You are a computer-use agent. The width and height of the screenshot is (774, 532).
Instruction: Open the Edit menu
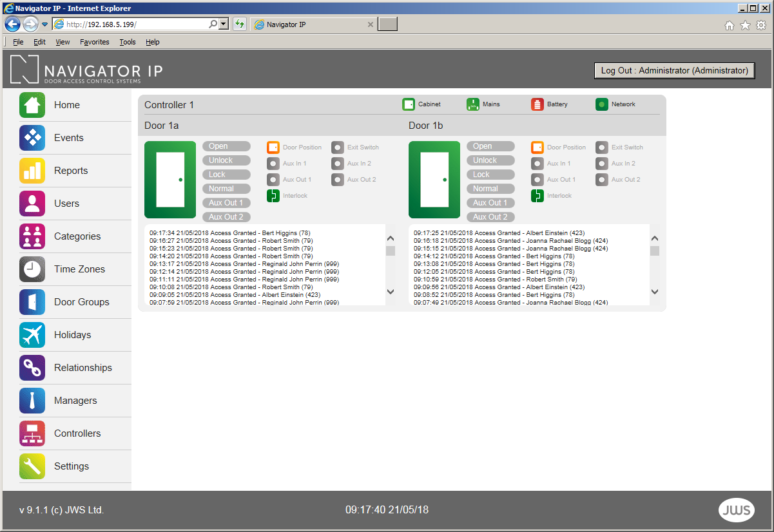(x=40, y=42)
